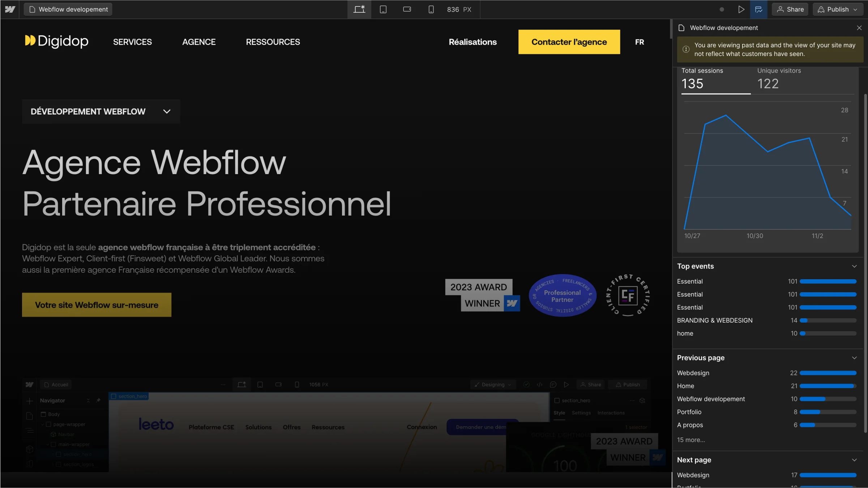Click the A propos previous page row
This screenshot has height=488, width=868.
[x=767, y=425]
